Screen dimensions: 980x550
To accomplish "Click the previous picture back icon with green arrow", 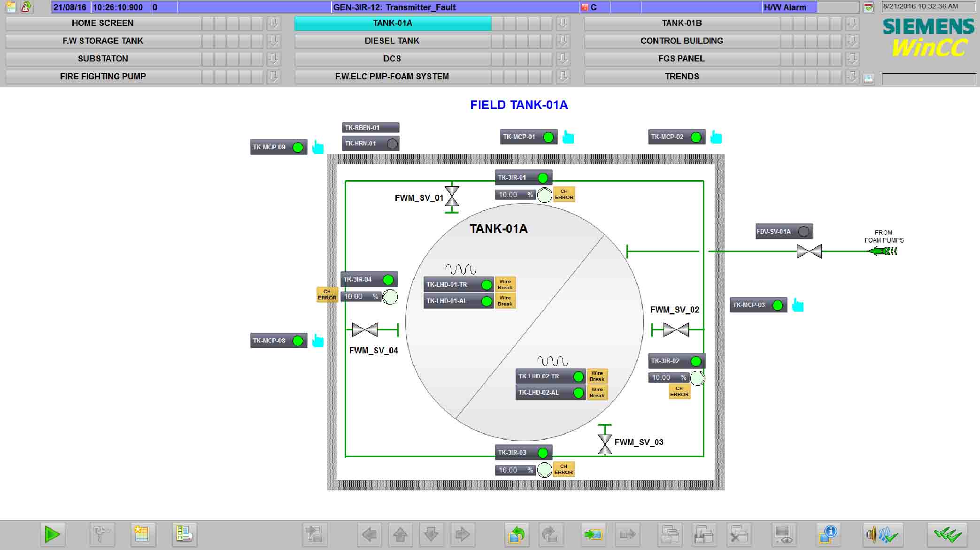I will (517, 534).
